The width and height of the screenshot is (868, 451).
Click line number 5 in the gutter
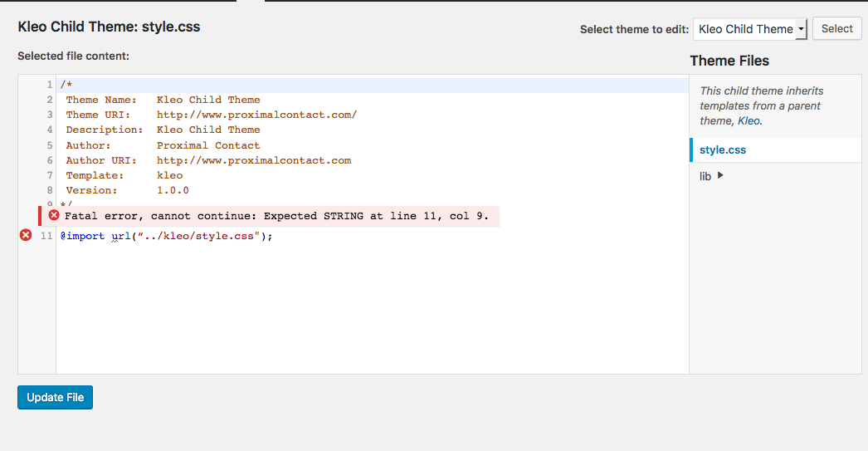pyautogui.click(x=49, y=145)
